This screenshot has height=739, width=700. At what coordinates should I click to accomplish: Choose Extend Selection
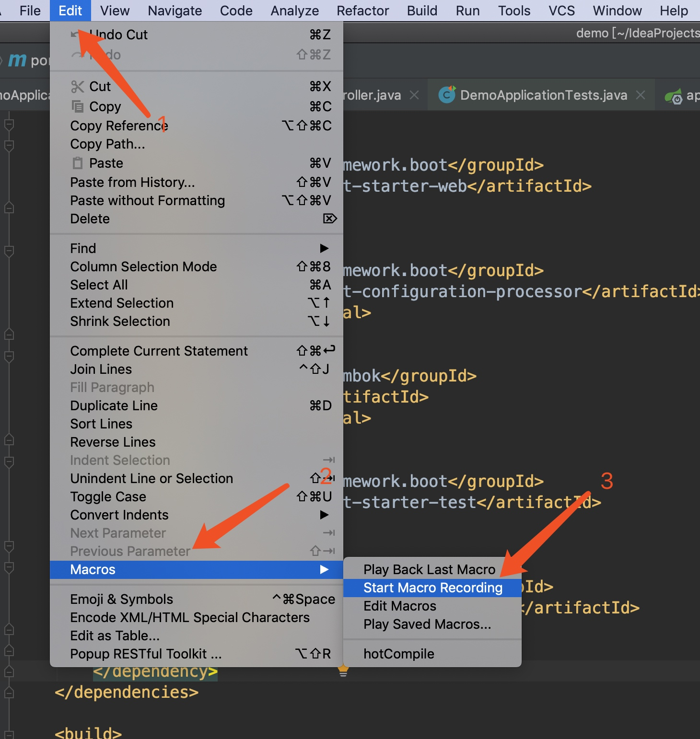[197, 303]
